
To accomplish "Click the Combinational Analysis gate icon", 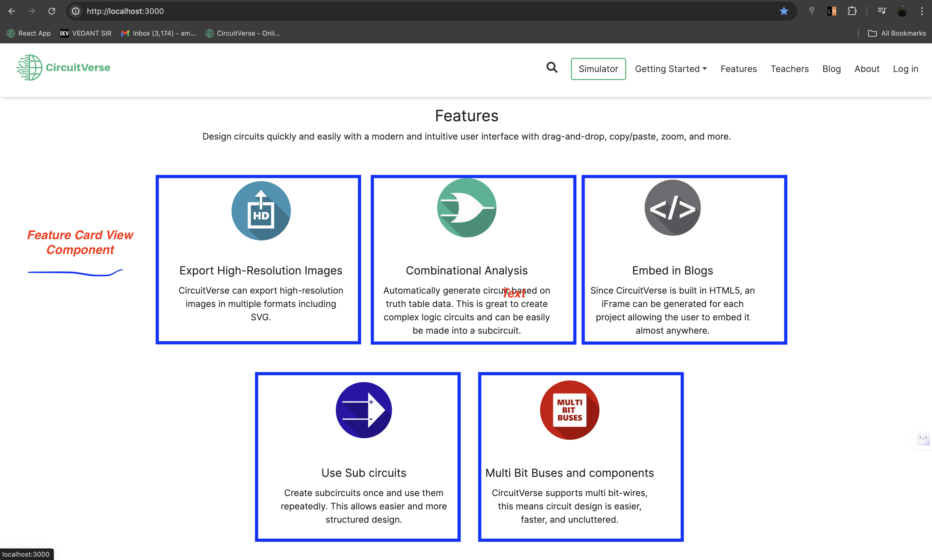I will [467, 207].
